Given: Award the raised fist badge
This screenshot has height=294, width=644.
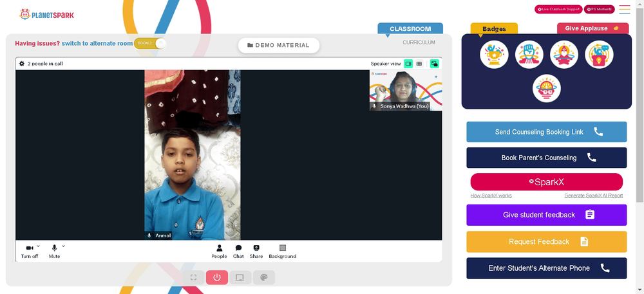Looking at the screenshot, I should tap(529, 55).
